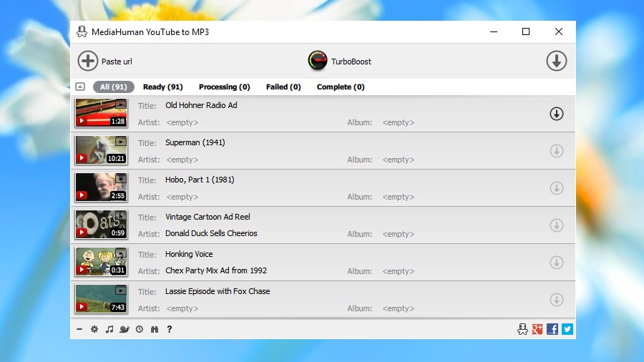This screenshot has width=644, height=362.
Task: Edit artist 'Donald Duck Sells Cheerios'
Action: pos(211,233)
